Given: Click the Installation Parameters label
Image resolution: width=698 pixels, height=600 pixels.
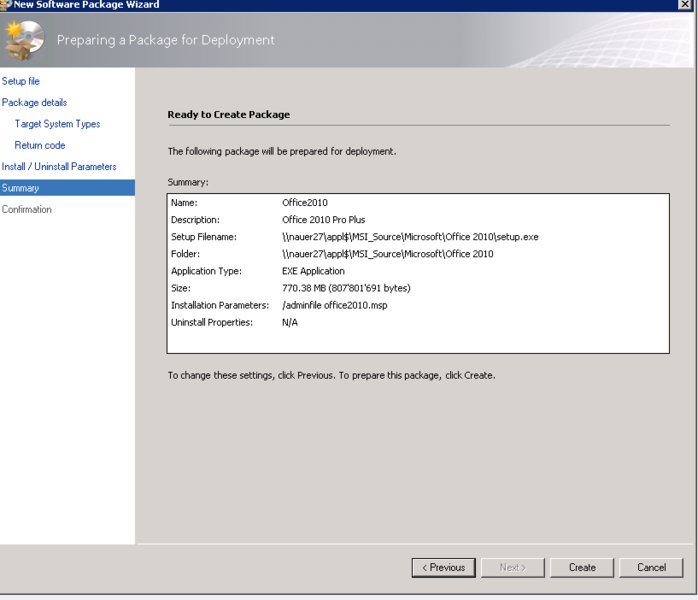Looking at the screenshot, I should point(220,305).
